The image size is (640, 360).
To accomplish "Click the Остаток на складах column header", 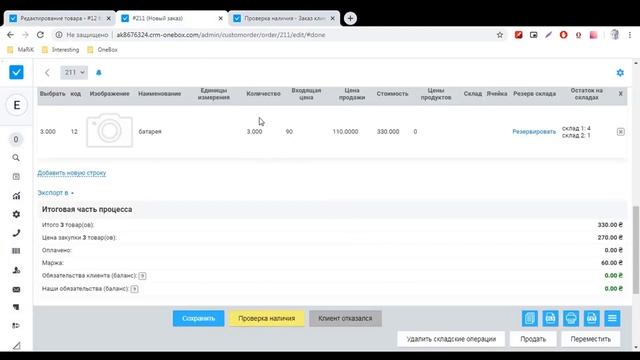I will [x=587, y=94].
